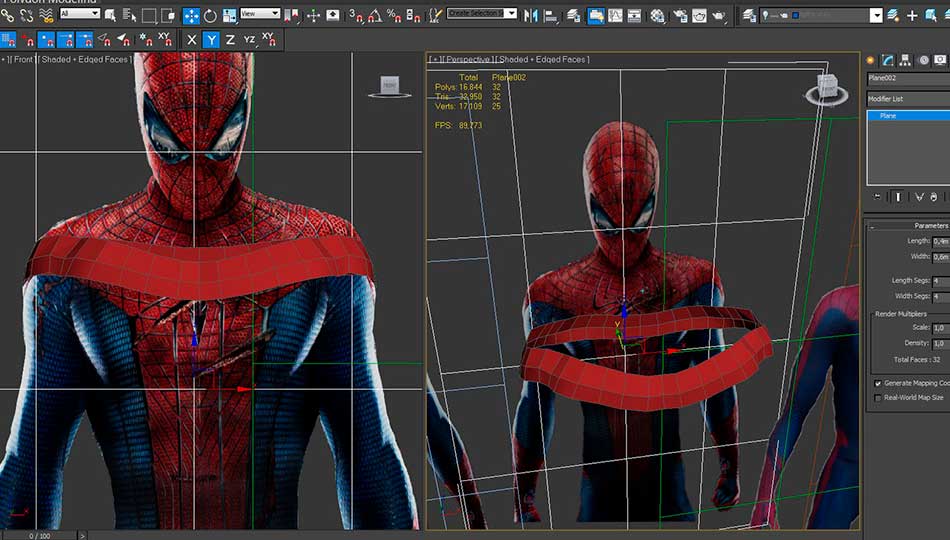Enable the X axis constraint
Screen dimensions: 950x540
click(x=192, y=39)
